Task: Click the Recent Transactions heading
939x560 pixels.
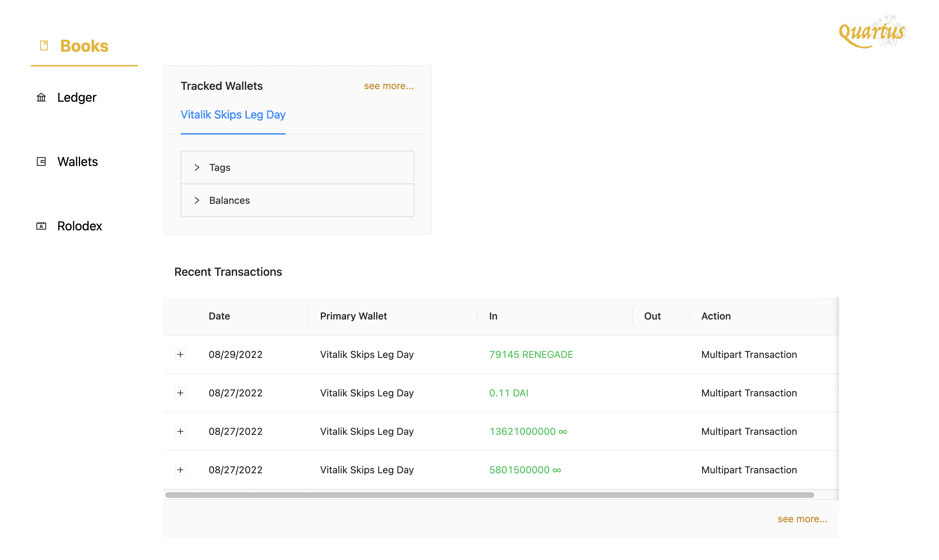Action: pos(228,272)
